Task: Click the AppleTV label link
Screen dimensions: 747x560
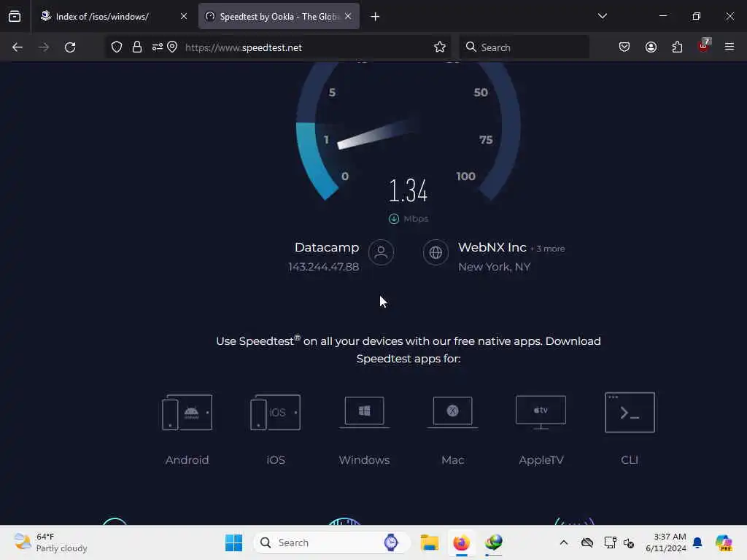Action: pos(541,460)
